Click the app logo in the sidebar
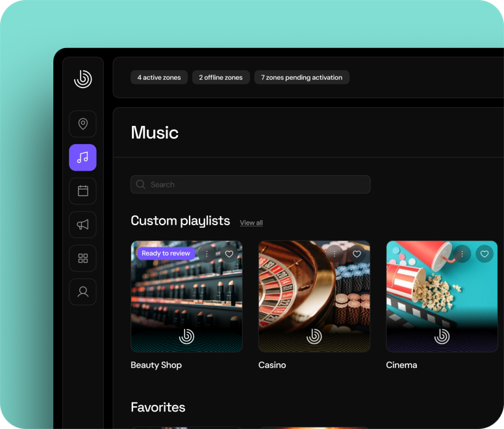 tap(83, 79)
